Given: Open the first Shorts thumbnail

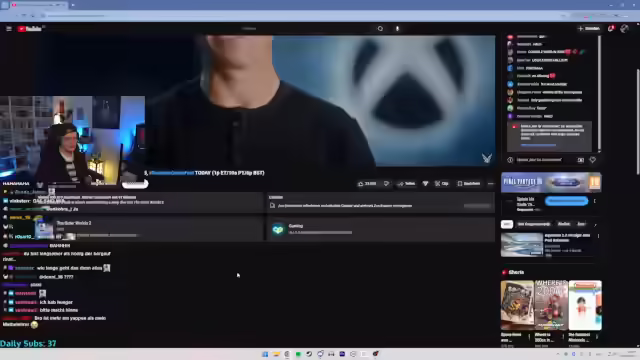Looking at the screenshot, I should coord(517,304).
